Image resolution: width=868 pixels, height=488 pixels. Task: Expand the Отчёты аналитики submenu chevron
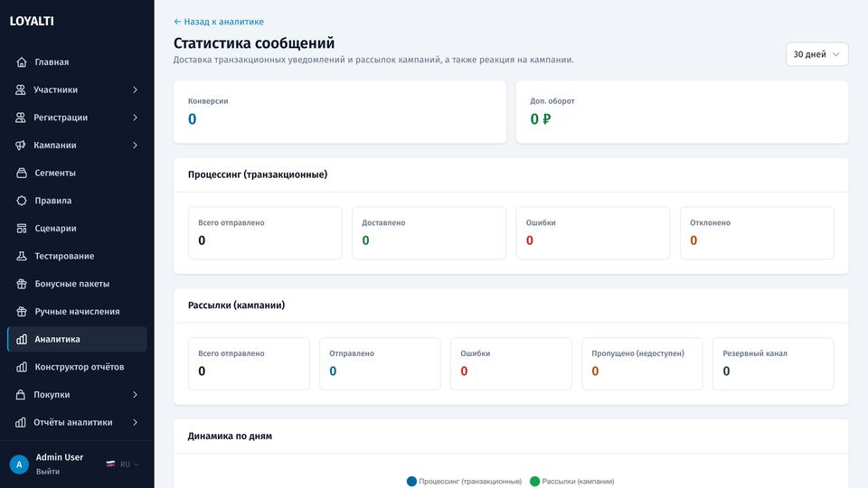click(135, 422)
